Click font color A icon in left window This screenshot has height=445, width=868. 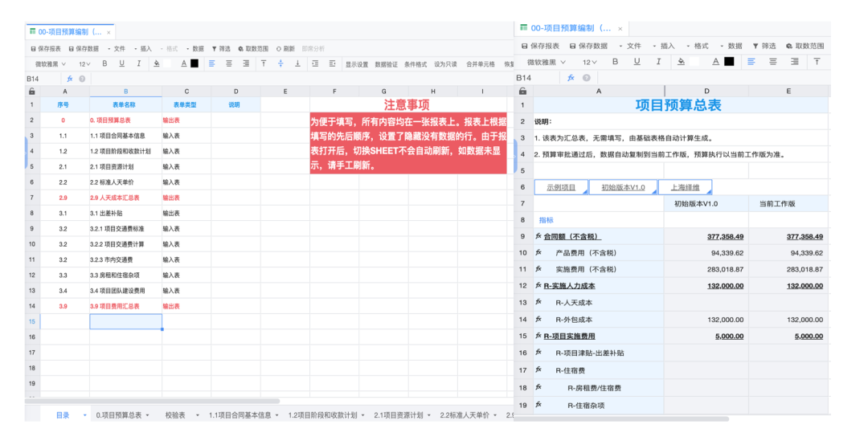184,63
